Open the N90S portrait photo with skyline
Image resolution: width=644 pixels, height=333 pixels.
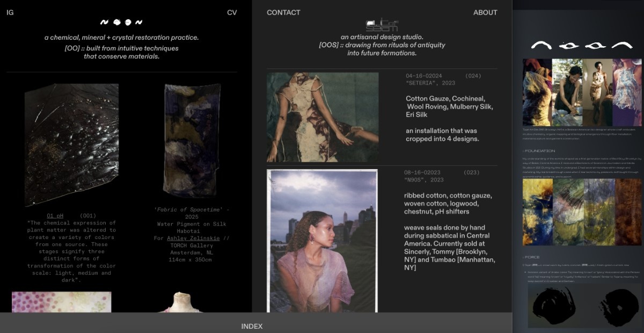point(322,241)
